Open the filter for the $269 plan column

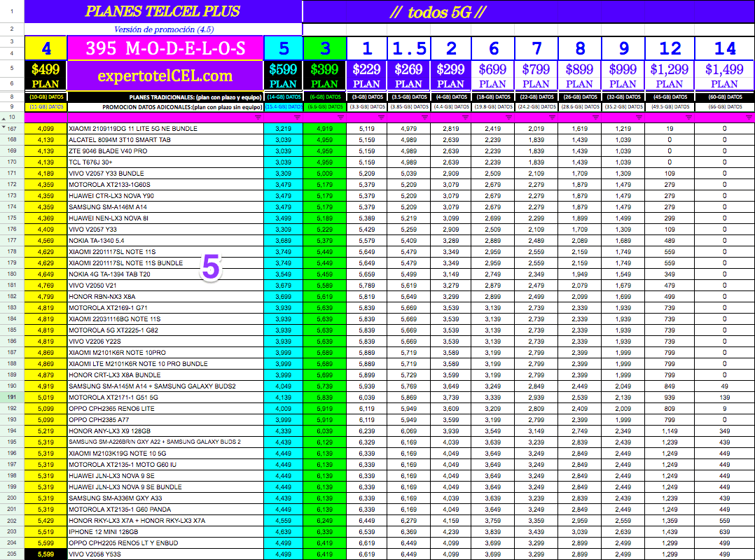point(424,118)
